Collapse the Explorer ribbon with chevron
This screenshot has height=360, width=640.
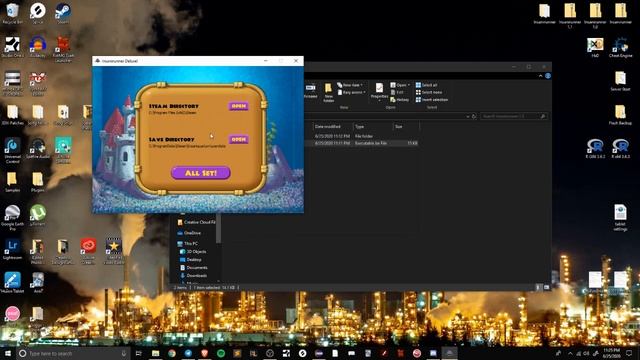tap(540, 76)
